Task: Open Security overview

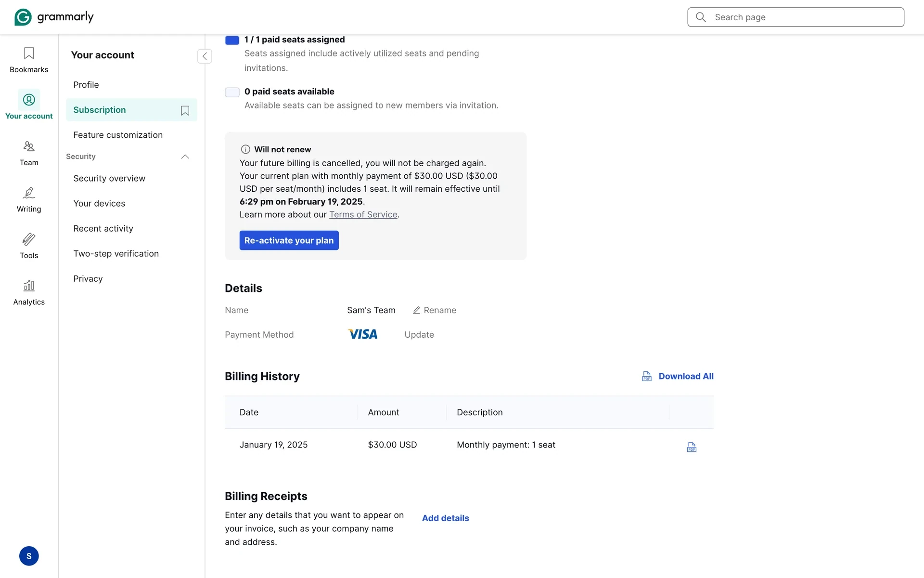Action: click(131, 178)
